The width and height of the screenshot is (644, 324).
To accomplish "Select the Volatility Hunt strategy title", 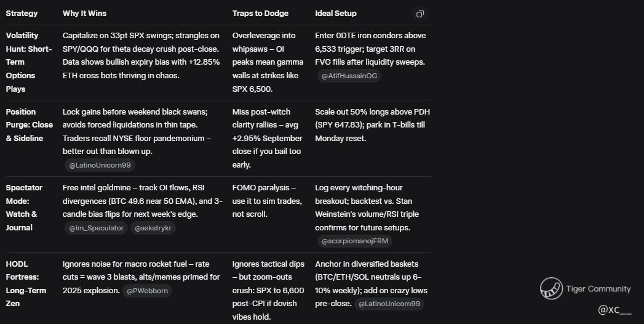I will click(29, 62).
